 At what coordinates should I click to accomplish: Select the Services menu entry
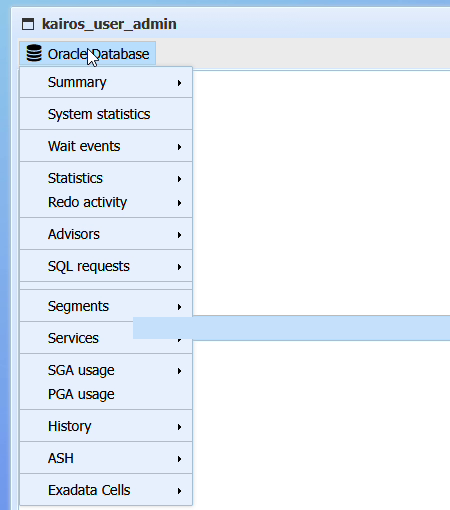coord(106,338)
